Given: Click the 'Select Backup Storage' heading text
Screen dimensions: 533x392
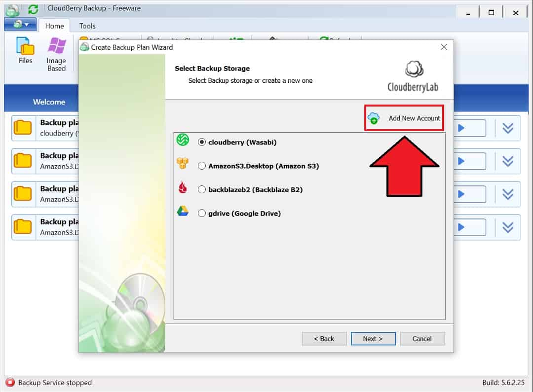Looking at the screenshot, I should pyautogui.click(x=212, y=68).
